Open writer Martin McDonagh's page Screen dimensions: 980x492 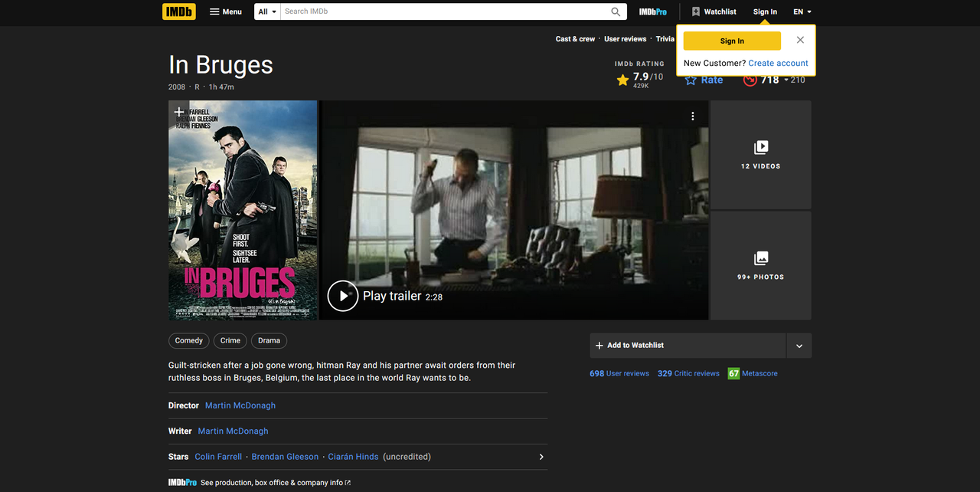[x=234, y=431]
